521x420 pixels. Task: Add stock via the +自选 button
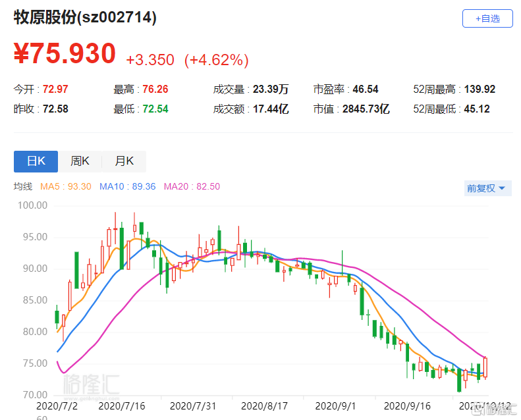487,18
